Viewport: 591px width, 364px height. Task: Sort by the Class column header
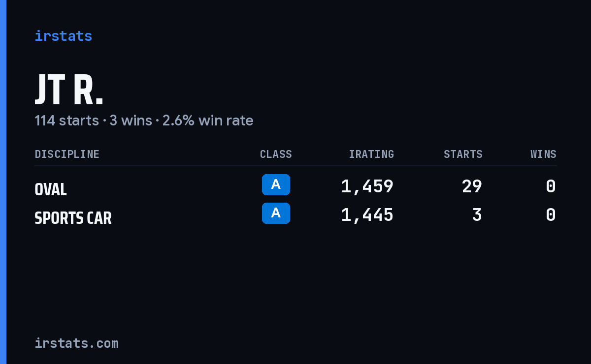tap(276, 154)
